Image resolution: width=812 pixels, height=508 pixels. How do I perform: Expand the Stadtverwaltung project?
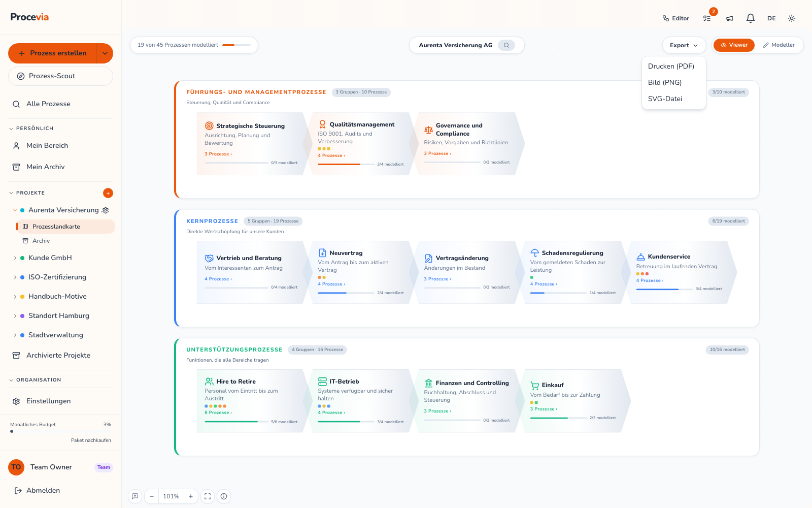[x=15, y=335]
